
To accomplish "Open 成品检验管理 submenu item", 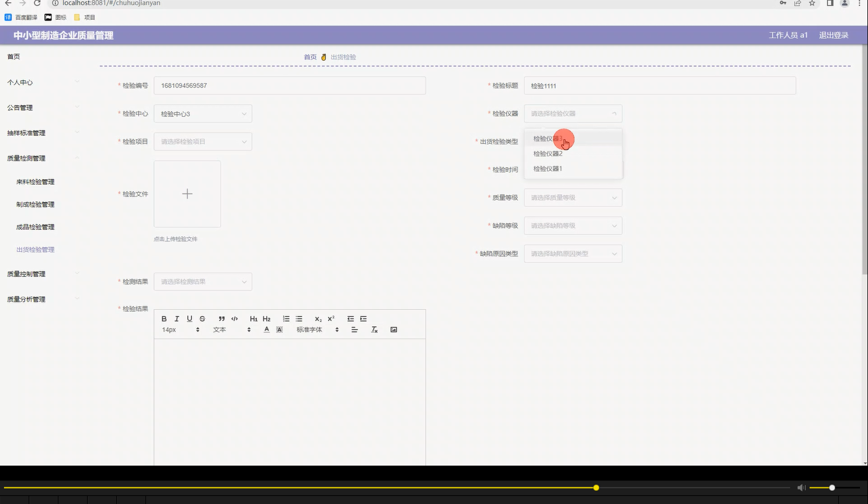I will click(35, 227).
